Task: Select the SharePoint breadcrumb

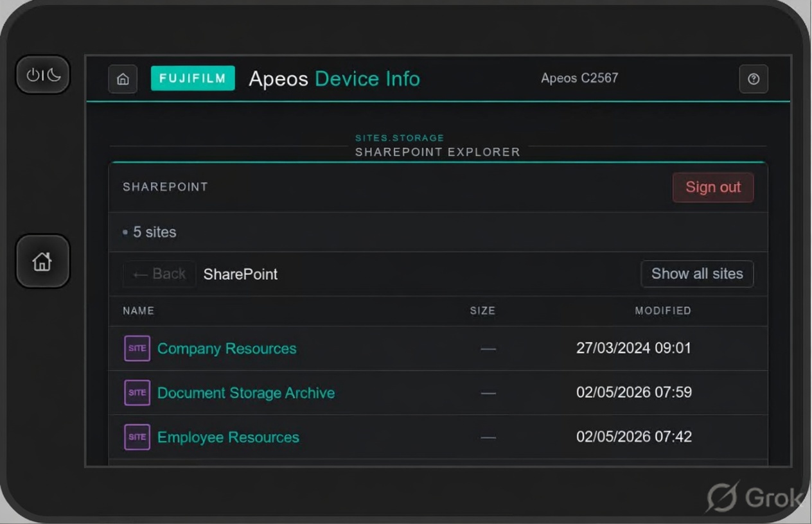Action: pyautogui.click(x=240, y=274)
